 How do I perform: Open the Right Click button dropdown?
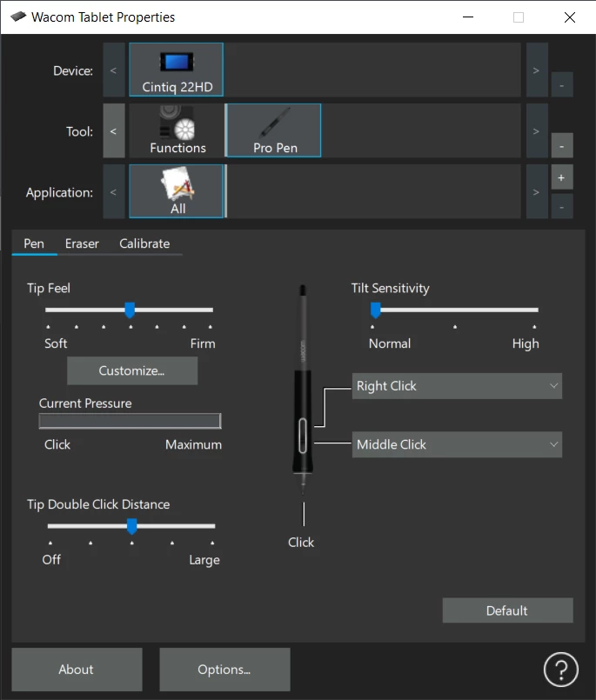(x=457, y=386)
